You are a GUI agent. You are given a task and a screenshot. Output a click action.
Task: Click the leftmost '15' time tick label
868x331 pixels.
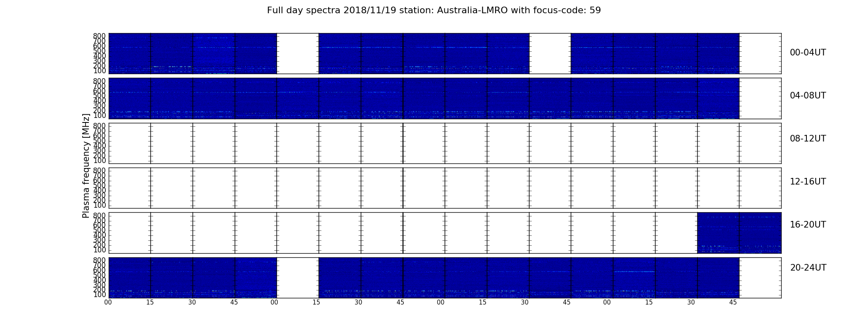click(150, 302)
